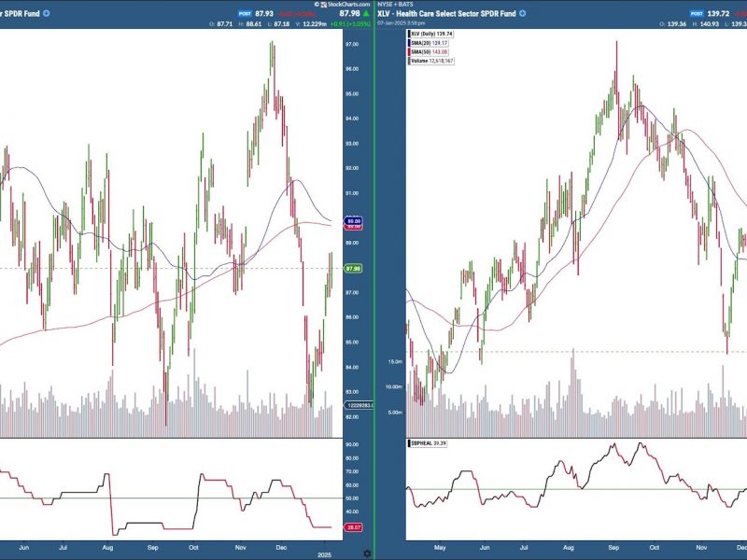Click the 5.00m volume axis label
The height and width of the screenshot is (560, 747).
(395, 413)
